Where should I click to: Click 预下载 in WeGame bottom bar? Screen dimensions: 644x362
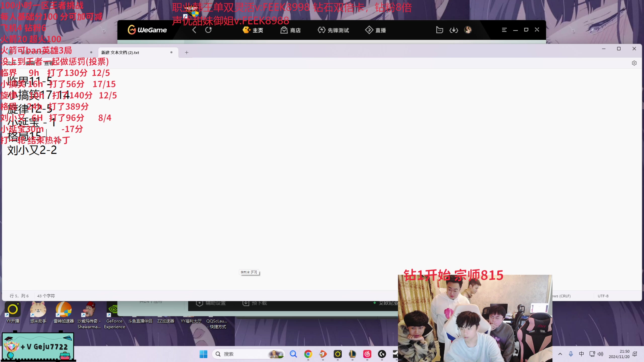pos(255,303)
